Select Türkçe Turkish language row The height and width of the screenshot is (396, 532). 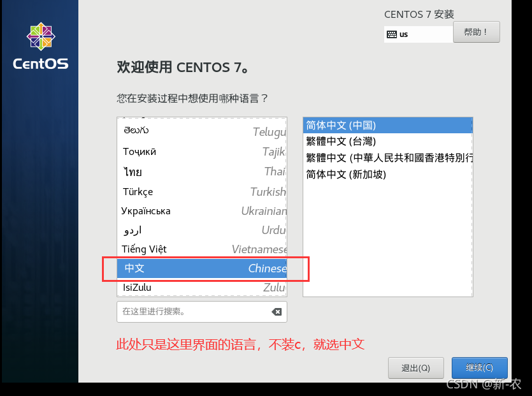pyautogui.click(x=202, y=191)
